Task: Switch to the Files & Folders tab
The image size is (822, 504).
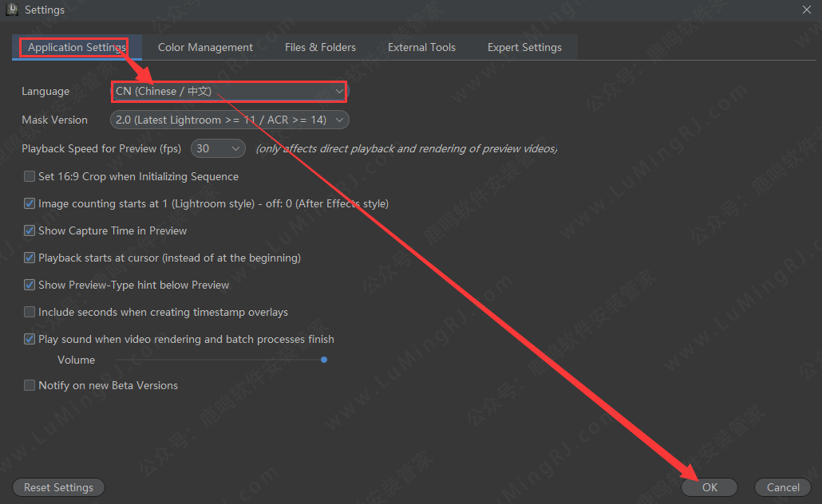Action: click(x=320, y=47)
